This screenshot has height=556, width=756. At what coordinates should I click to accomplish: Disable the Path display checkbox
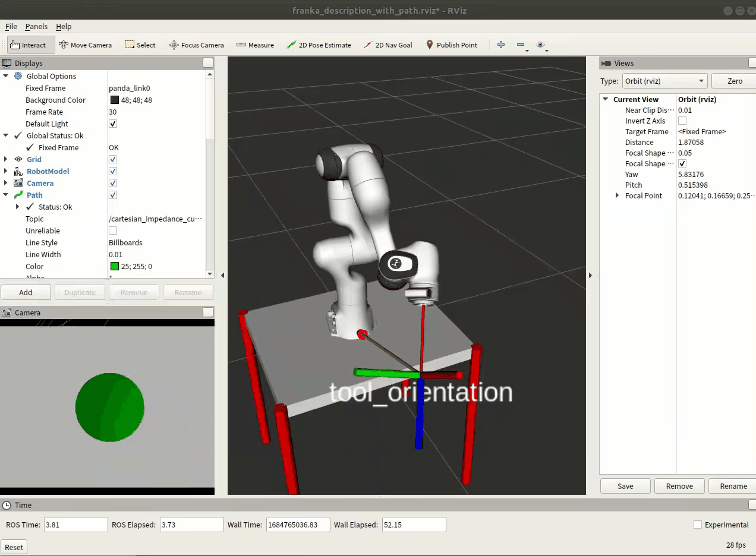point(113,195)
